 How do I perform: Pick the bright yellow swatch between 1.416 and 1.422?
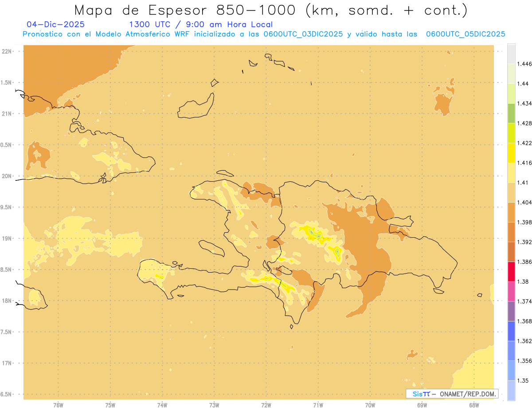pyautogui.click(x=511, y=153)
